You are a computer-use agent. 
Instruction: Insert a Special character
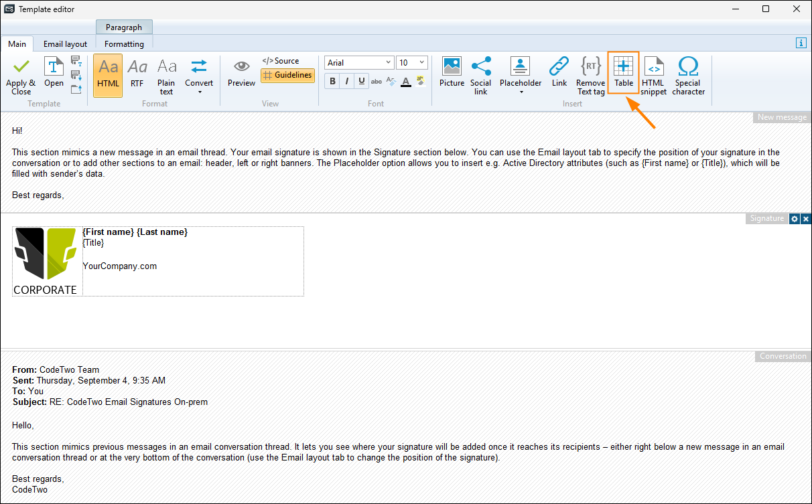click(x=688, y=75)
